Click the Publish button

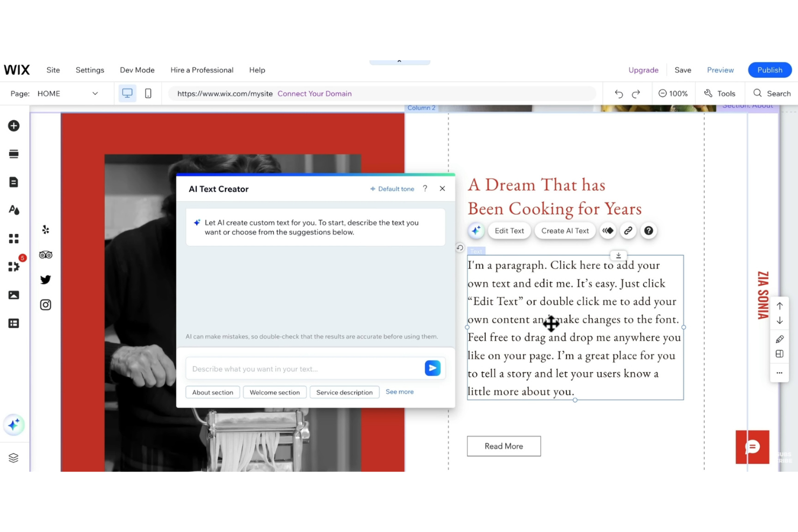click(769, 70)
